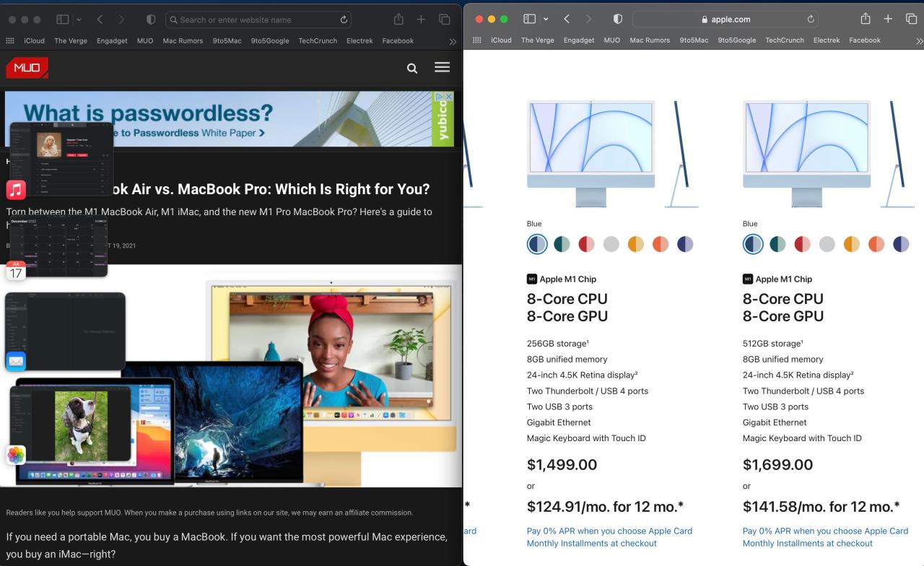Click the Mail app icon in Stage Manager
924x566 pixels.
(16, 361)
